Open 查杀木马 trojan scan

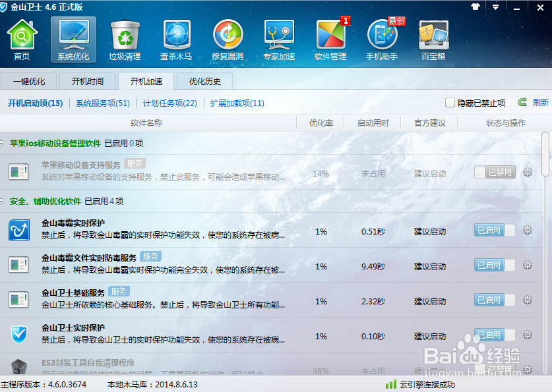(176, 40)
